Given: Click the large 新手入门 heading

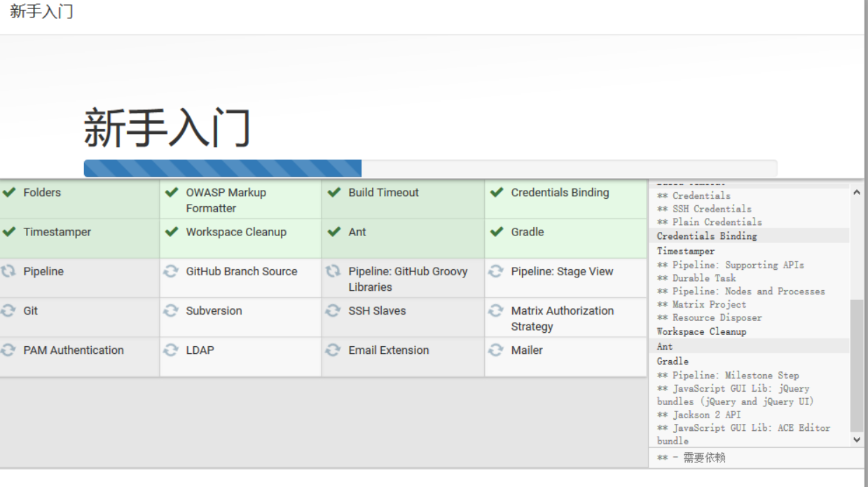Looking at the screenshot, I should pos(167,128).
